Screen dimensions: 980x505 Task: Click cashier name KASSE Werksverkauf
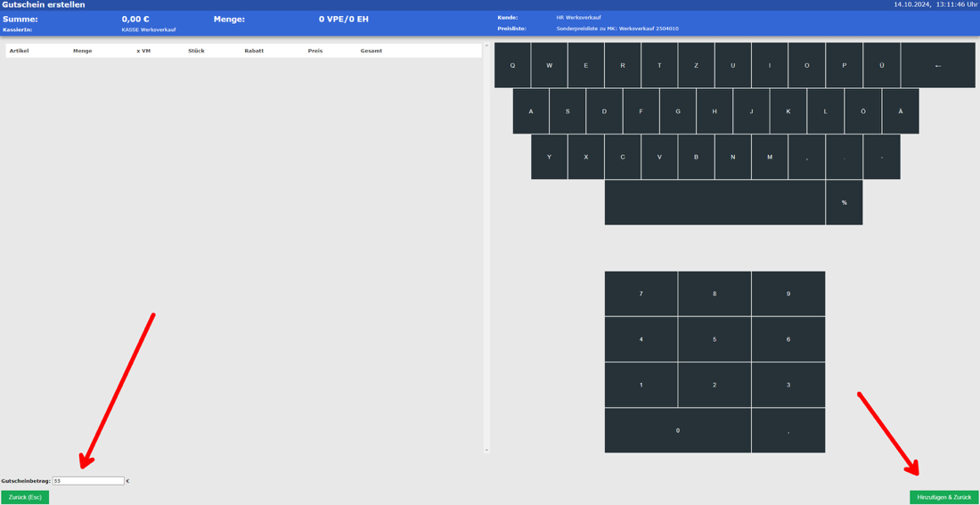click(149, 29)
